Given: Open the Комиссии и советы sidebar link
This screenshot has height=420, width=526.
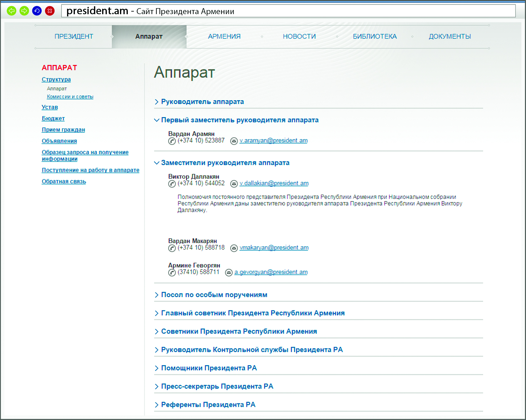Looking at the screenshot, I should click(70, 97).
